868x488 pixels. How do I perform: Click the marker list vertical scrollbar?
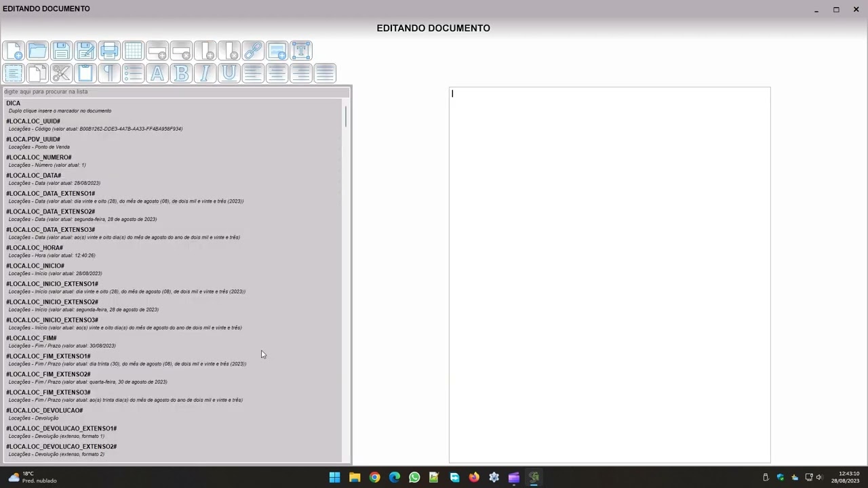[346, 117]
